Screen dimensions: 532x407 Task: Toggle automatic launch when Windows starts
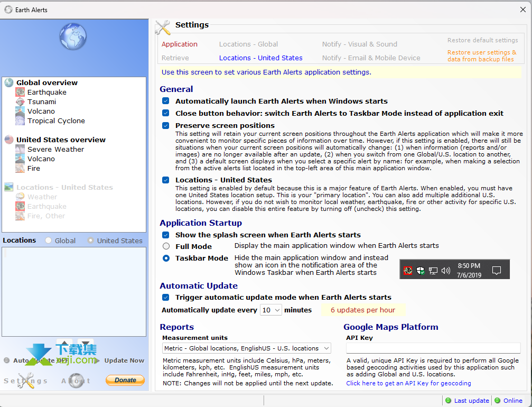[165, 101]
